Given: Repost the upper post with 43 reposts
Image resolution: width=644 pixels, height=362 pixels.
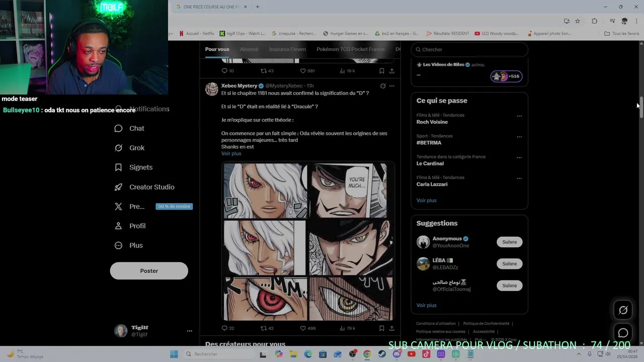Looking at the screenshot, I should (267, 71).
